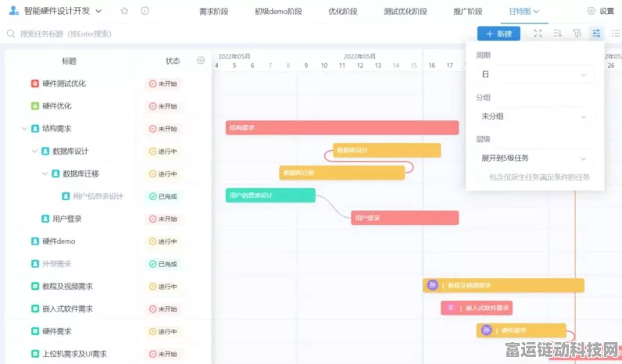The width and height of the screenshot is (622, 364).
Task: Click the project avatar icon beside 智能硬件设计开发
Action: [13, 11]
